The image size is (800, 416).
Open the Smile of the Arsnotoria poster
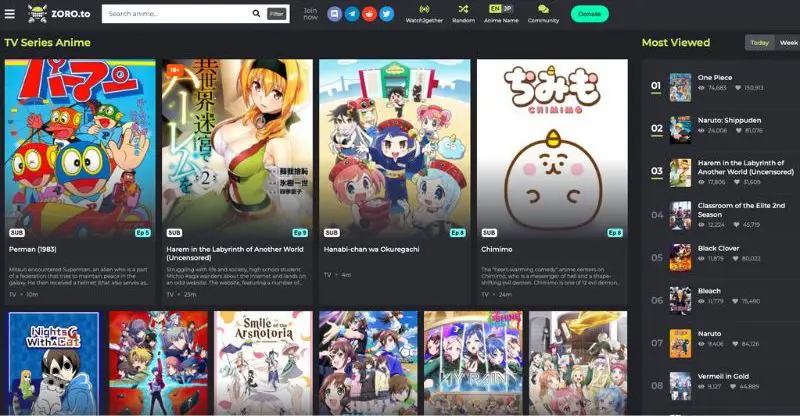tap(263, 363)
